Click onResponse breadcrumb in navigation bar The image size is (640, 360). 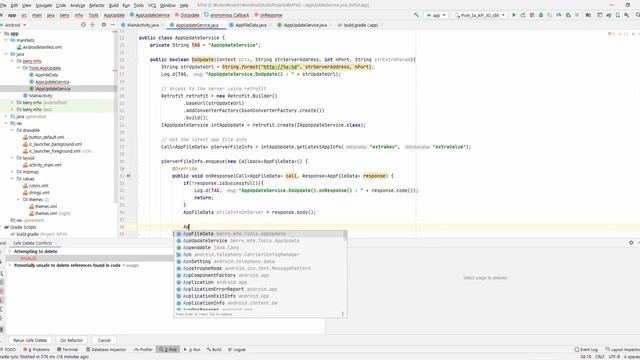point(268,15)
